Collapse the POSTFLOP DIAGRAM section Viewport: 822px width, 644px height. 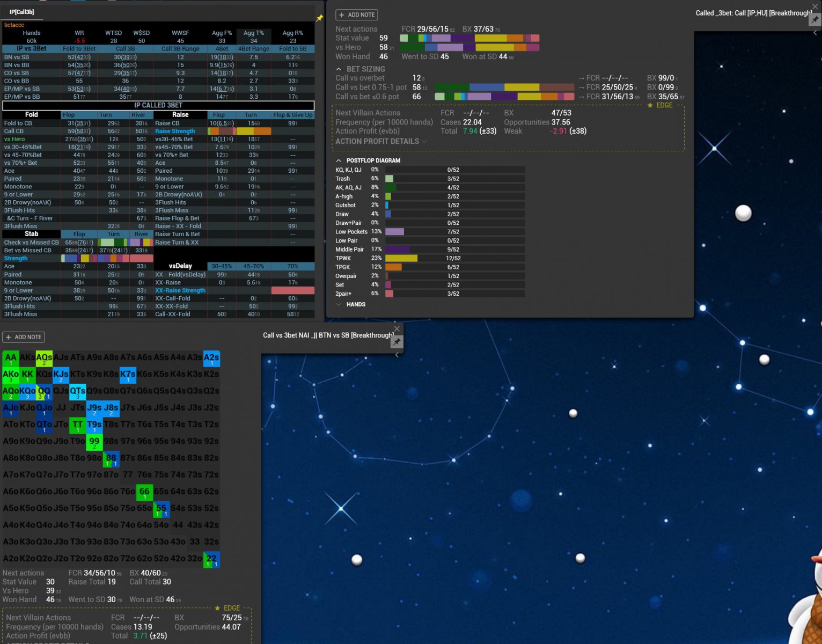[x=339, y=160]
